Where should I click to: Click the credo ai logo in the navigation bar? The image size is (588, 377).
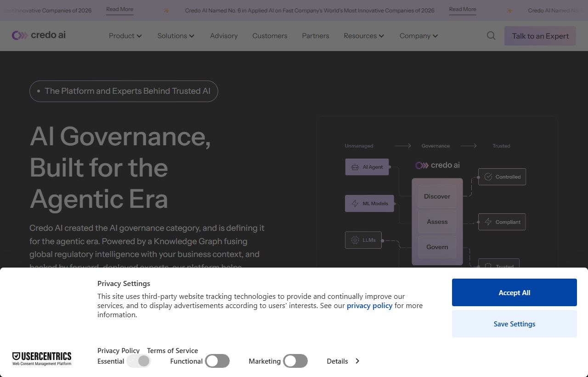(39, 35)
